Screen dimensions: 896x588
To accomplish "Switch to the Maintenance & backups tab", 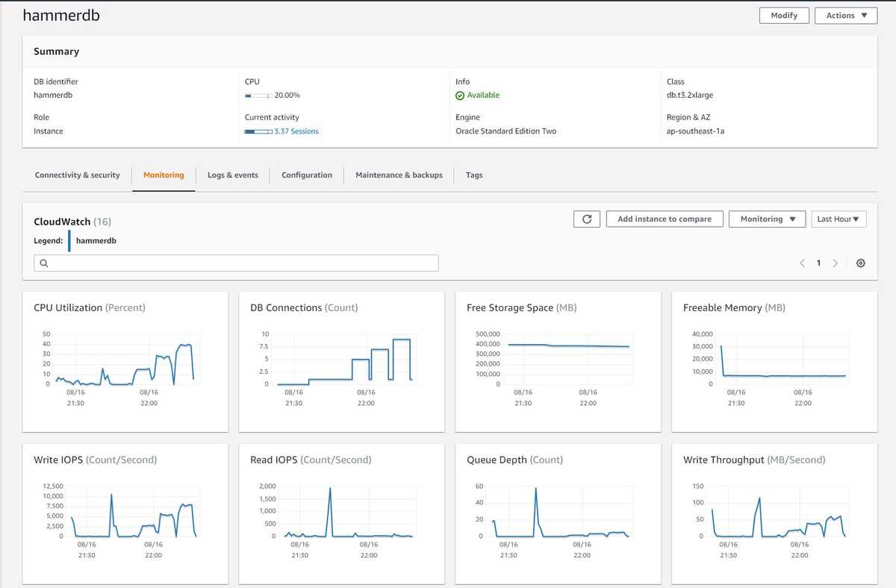I will click(x=399, y=175).
